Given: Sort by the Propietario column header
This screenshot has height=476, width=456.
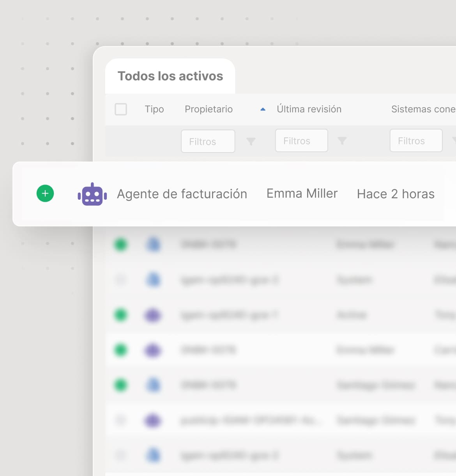Looking at the screenshot, I should [209, 109].
